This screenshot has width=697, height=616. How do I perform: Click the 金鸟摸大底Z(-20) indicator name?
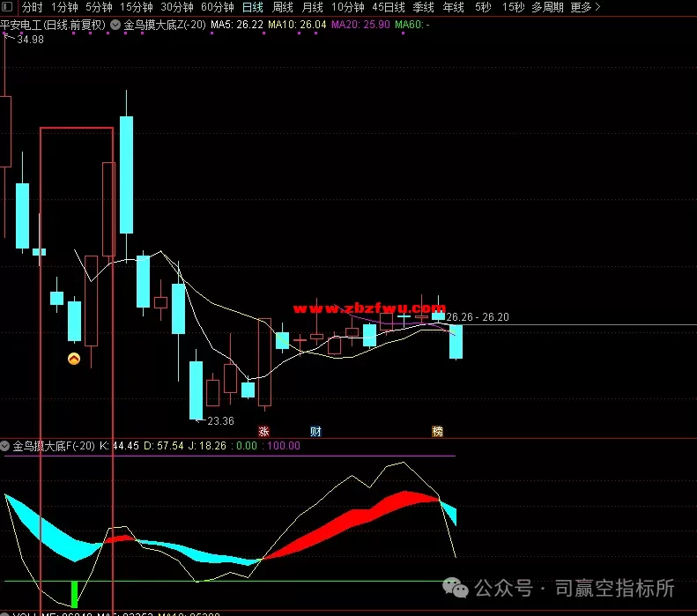[x=165, y=25]
